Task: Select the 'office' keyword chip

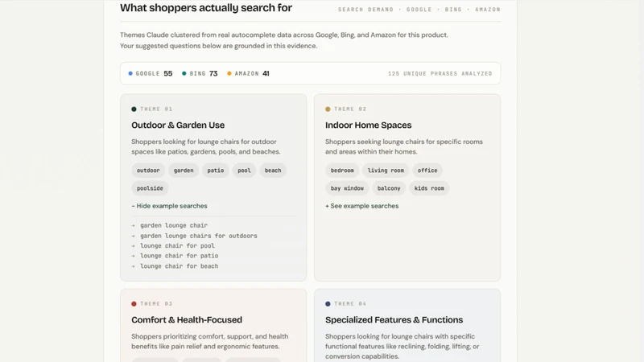Action: pos(427,171)
